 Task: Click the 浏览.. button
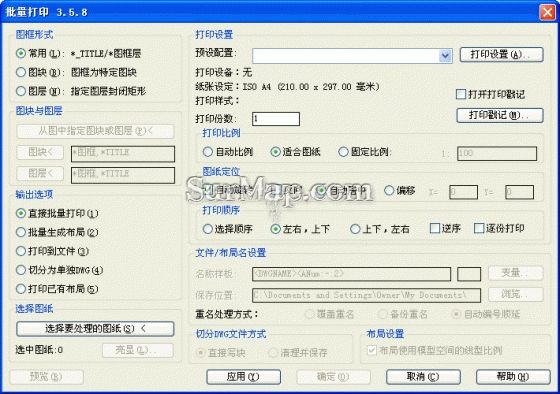tap(516, 294)
